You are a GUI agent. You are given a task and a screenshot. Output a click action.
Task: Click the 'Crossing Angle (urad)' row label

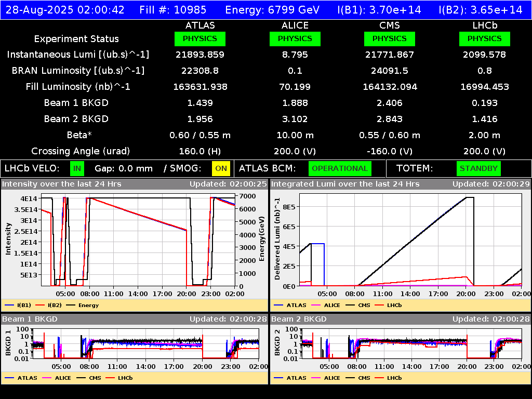click(x=81, y=151)
